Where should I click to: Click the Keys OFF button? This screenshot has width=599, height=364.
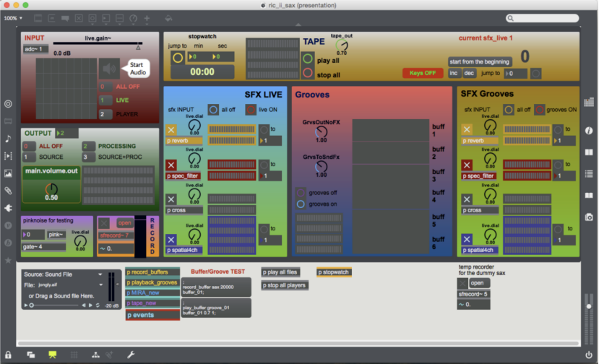click(423, 73)
